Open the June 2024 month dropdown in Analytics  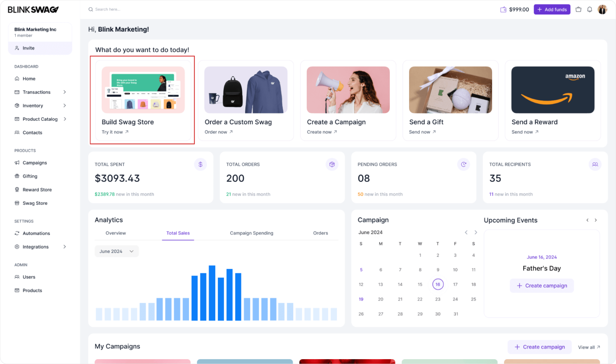coord(116,251)
